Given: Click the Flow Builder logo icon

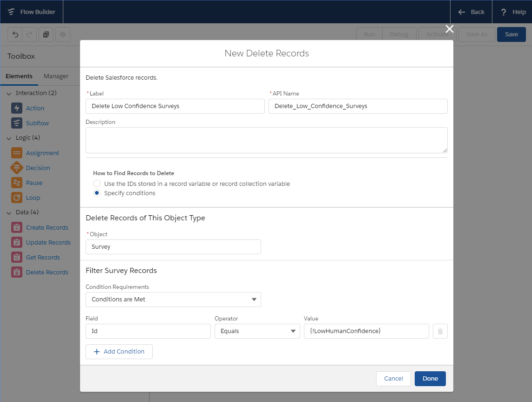Looking at the screenshot, I should pyautogui.click(x=11, y=12).
